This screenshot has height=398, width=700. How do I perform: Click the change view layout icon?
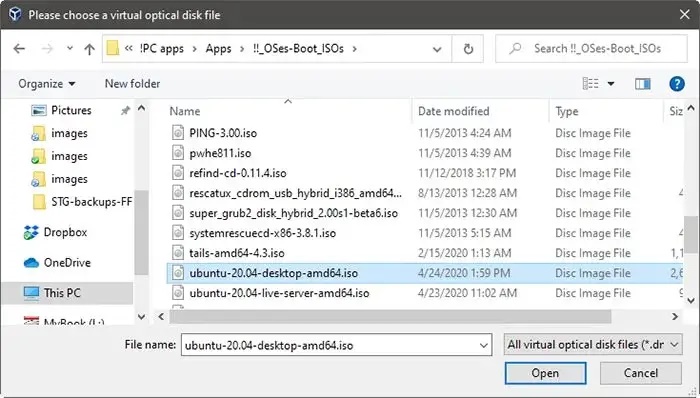point(591,83)
